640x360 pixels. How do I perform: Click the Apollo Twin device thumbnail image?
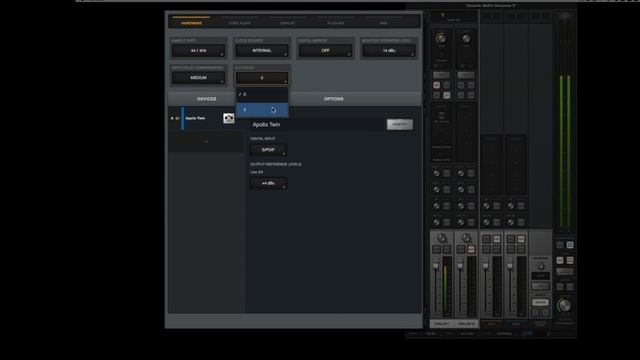(229, 118)
